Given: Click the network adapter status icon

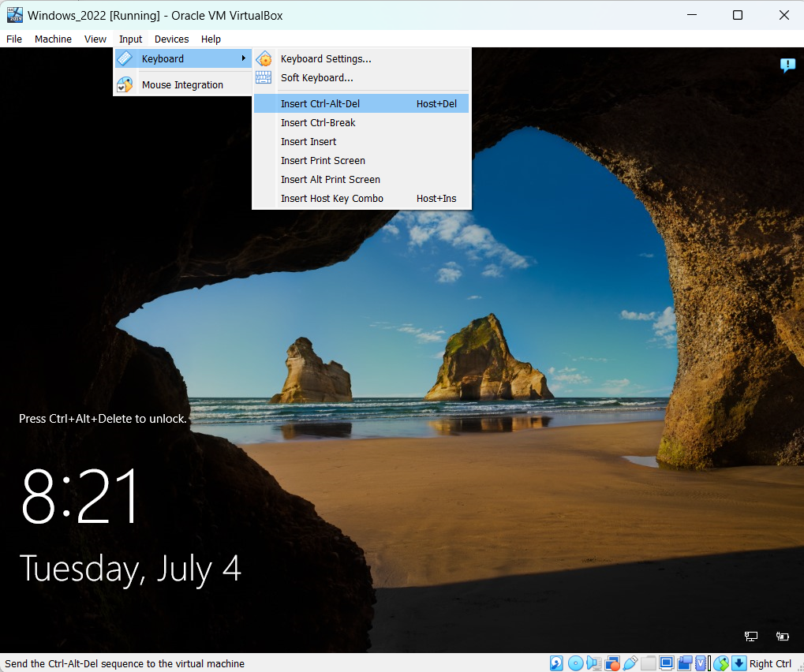Looking at the screenshot, I should tap(612, 663).
